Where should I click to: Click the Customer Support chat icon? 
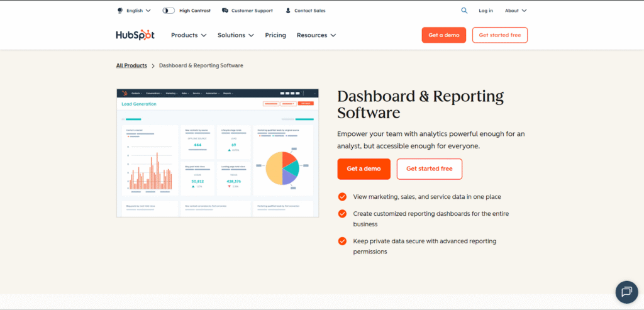click(x=225, y=11)
